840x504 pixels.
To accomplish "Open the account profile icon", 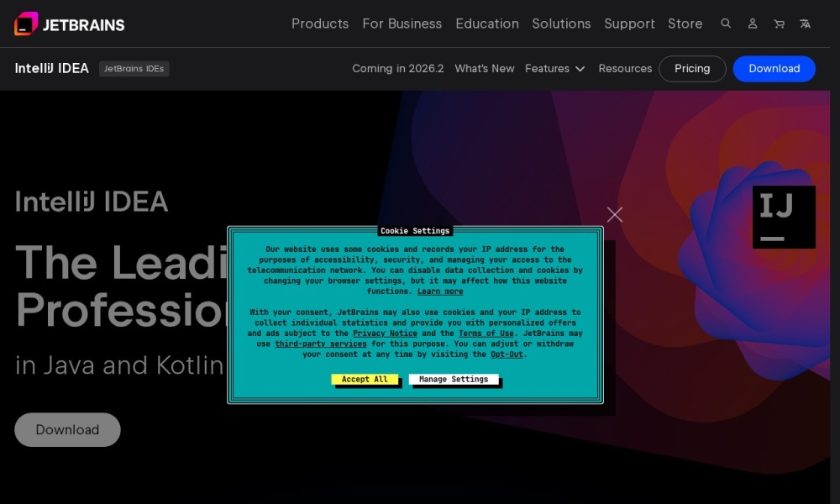I will click(752, 24).
